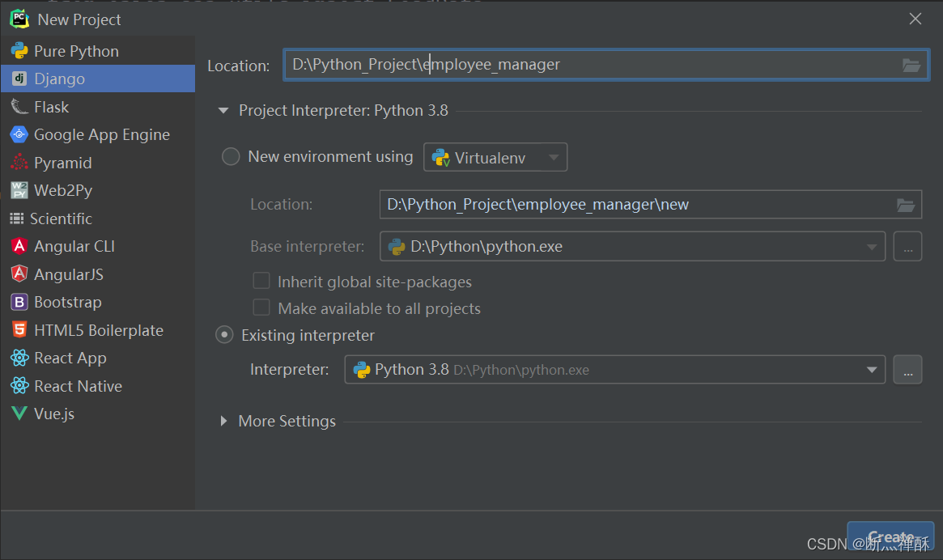Select Pure Python project type
This screenshot has width=943, height=560.
pyautogui.click(x=76, y=51)
